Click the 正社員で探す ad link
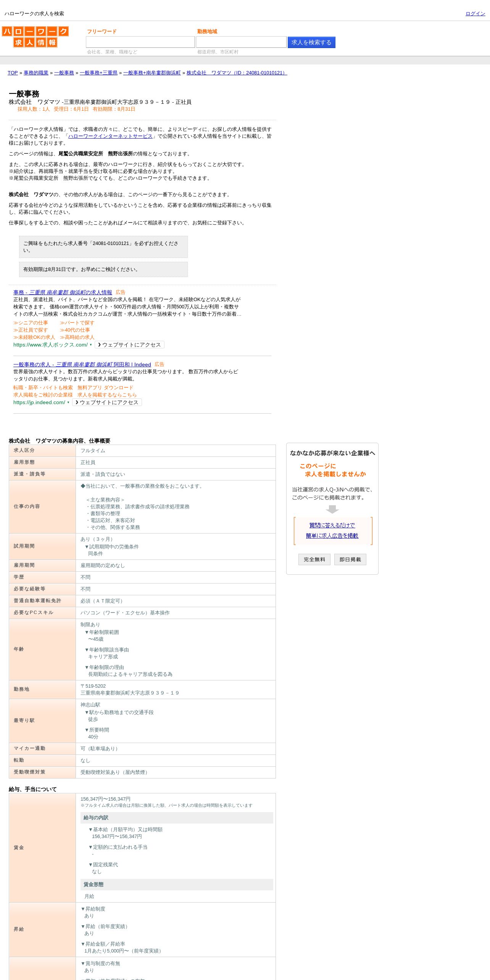The height and width of the screenshot is (980, 490). tap(31, 330)
